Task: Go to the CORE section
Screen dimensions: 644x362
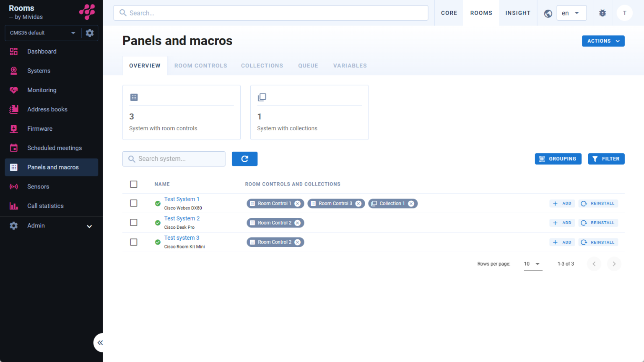Action: click(x=449, y=13)
